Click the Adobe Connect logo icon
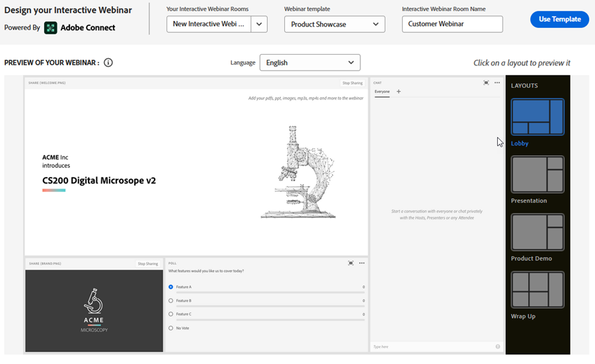 [x=50, y=28]
